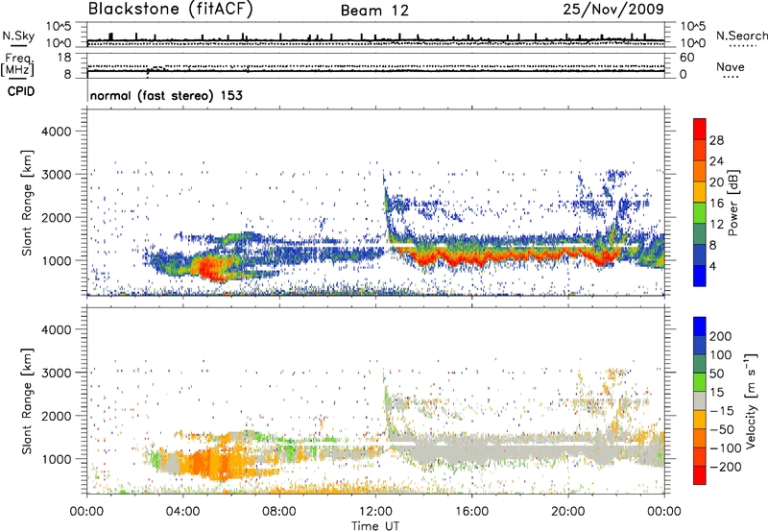Image resolution: width=768 pixels, height=532 pixels.
Task: Click the "-200" velocity colorbar tick
Action: 725,467
